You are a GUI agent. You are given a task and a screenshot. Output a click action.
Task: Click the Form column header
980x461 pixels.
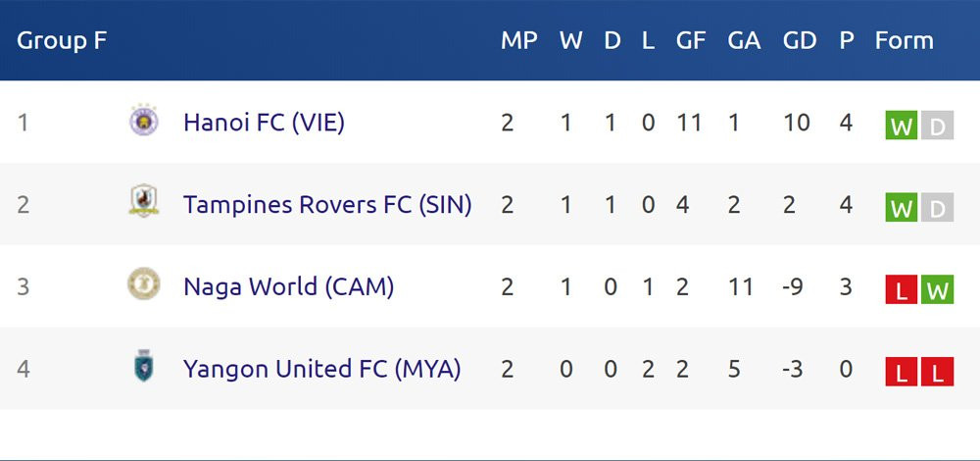coord(904,41)
